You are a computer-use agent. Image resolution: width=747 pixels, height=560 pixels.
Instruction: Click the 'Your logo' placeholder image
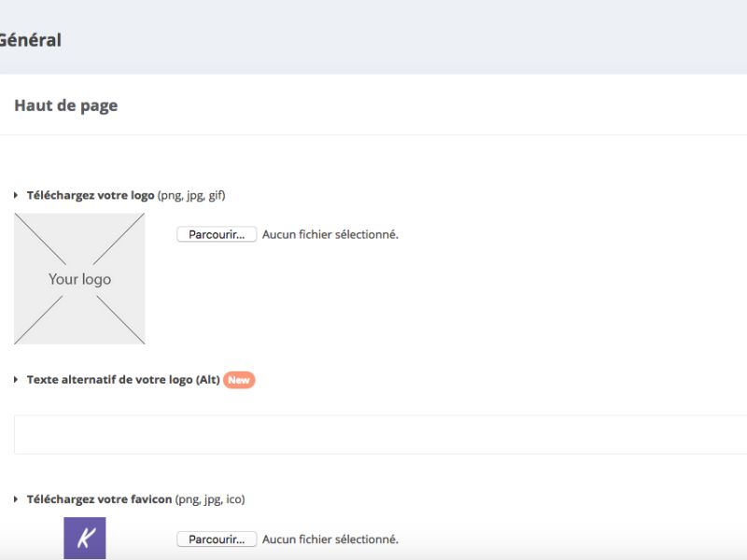[x=79, y=278]
